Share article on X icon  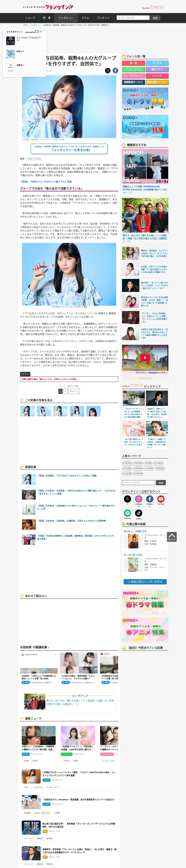(x=108, y=70)
